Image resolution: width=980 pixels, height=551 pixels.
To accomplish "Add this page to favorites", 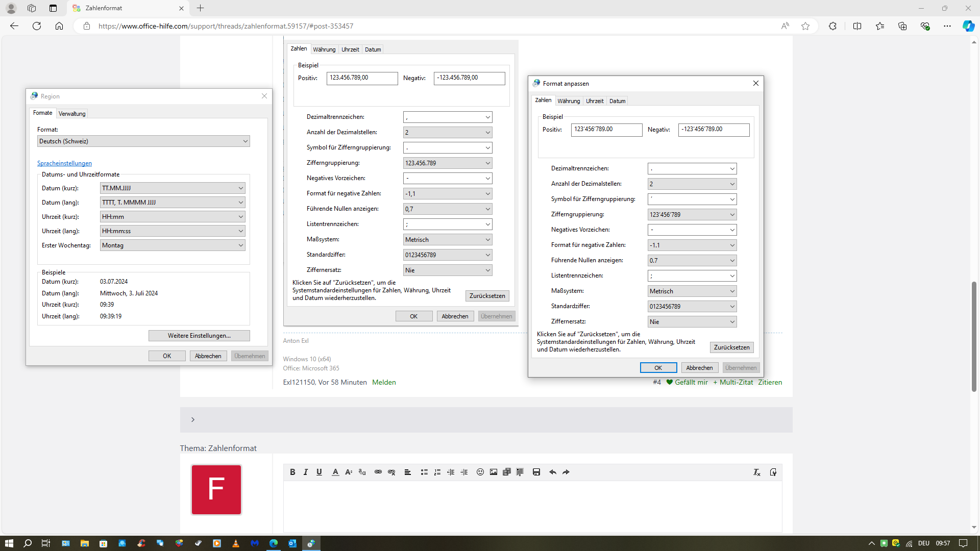I will pyautogui.click(x=805, y=26).
